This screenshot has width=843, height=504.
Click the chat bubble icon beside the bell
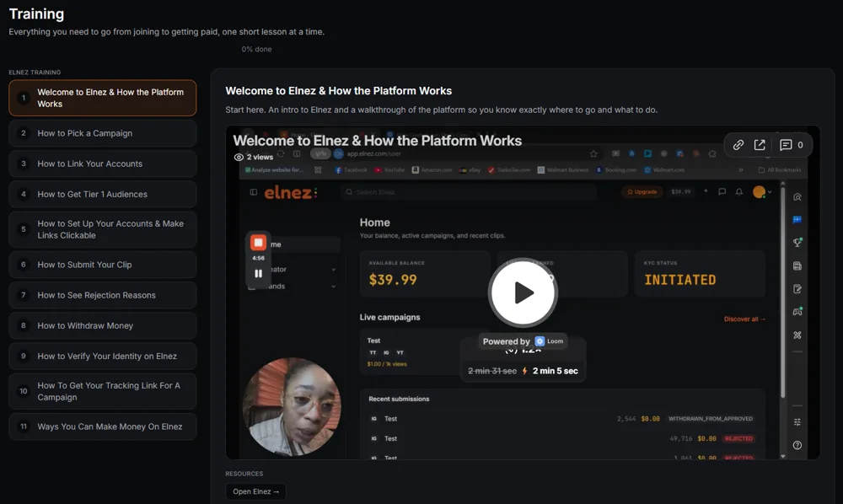pyautogui.click(x=722, y=192)
